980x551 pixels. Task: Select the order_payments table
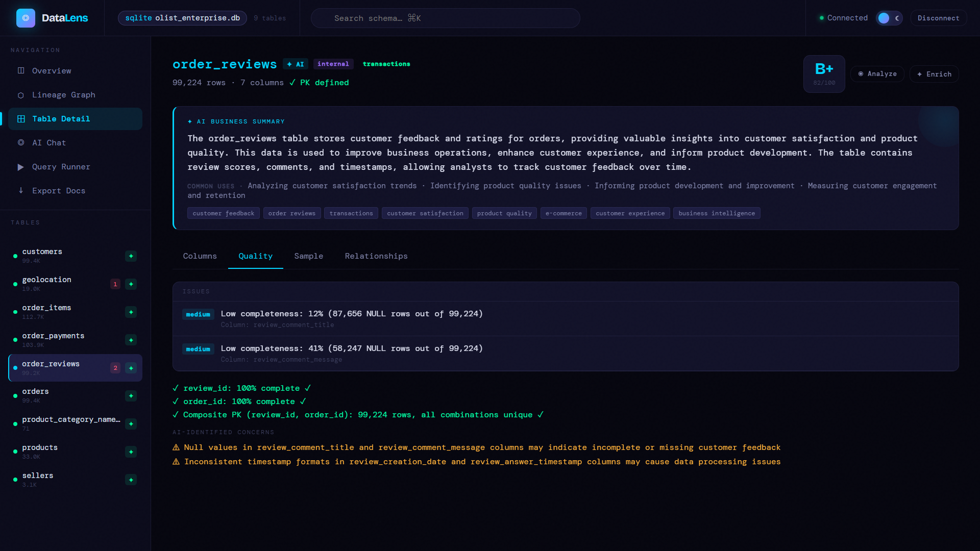coord(75,340)
